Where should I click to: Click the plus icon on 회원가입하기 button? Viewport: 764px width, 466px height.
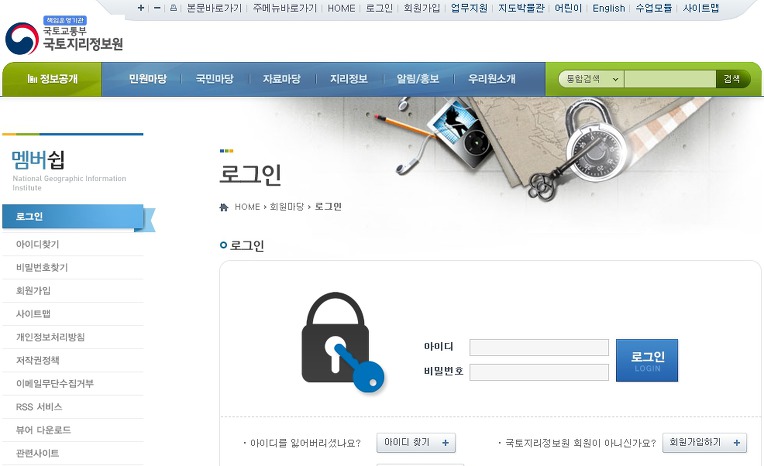click(737, 443)
